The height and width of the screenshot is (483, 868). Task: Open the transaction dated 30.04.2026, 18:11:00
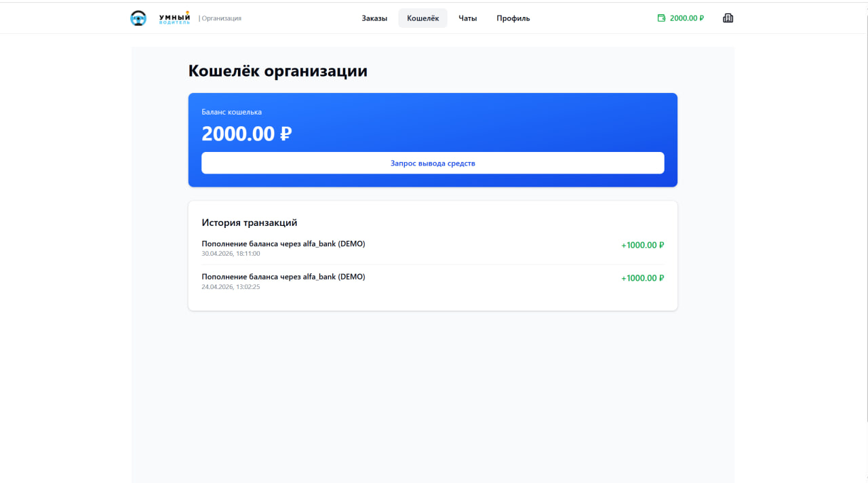(x=433, y=248)
